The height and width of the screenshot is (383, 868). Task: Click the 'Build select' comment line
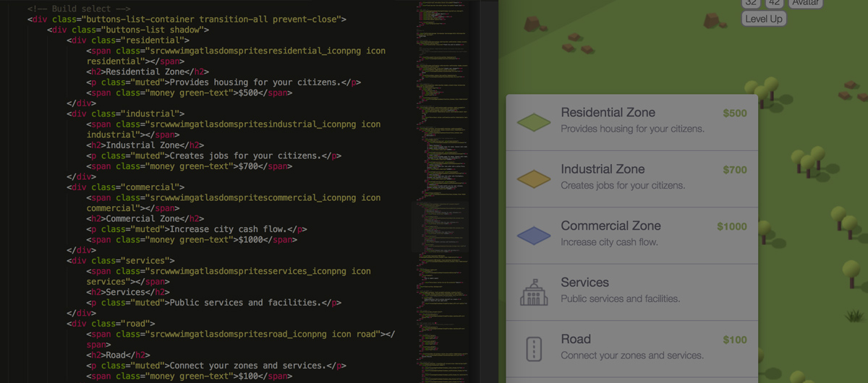click(79, 9)
